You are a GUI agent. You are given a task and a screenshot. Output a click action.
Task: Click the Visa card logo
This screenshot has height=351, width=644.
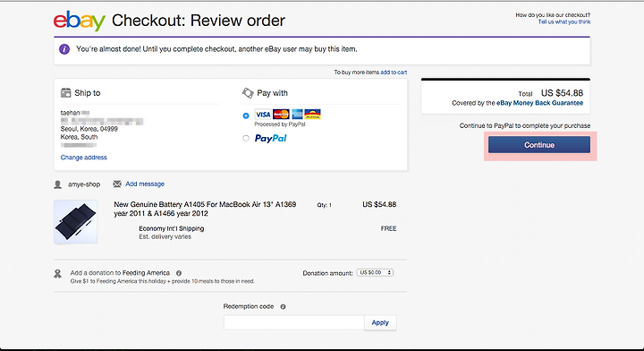pos(263,115)
